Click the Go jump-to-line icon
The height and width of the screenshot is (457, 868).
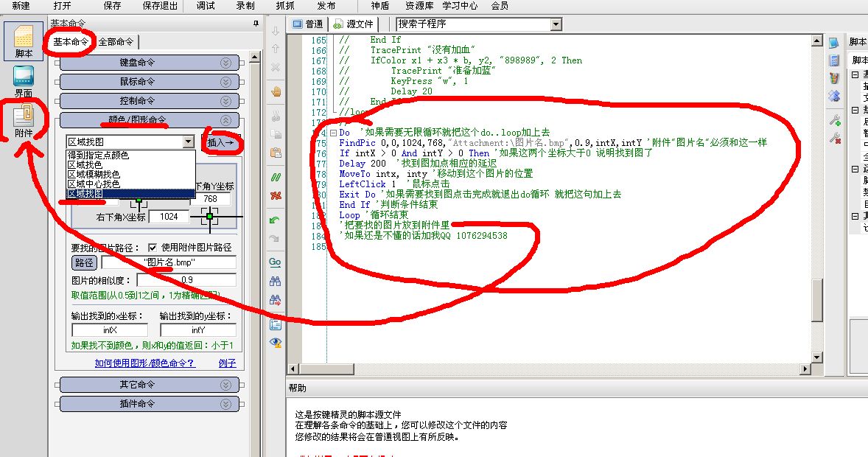pyautogui.click(x=275, y=262)
